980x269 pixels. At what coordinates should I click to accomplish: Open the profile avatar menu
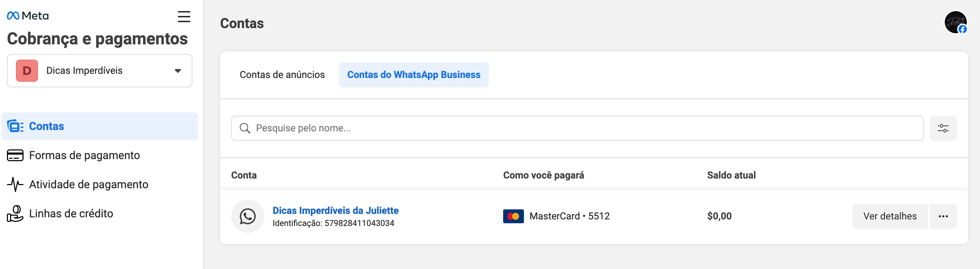pyautogui.click(x=956, y=23)
